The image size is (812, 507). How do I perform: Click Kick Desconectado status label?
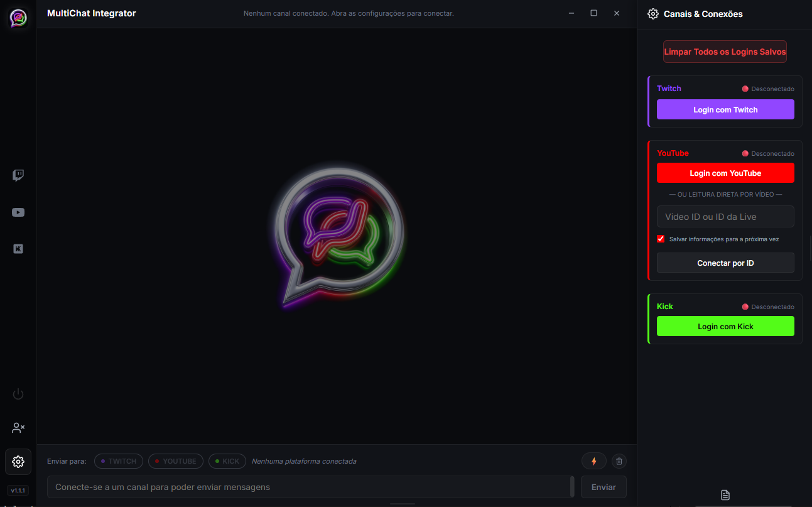[x=768, y=307]
